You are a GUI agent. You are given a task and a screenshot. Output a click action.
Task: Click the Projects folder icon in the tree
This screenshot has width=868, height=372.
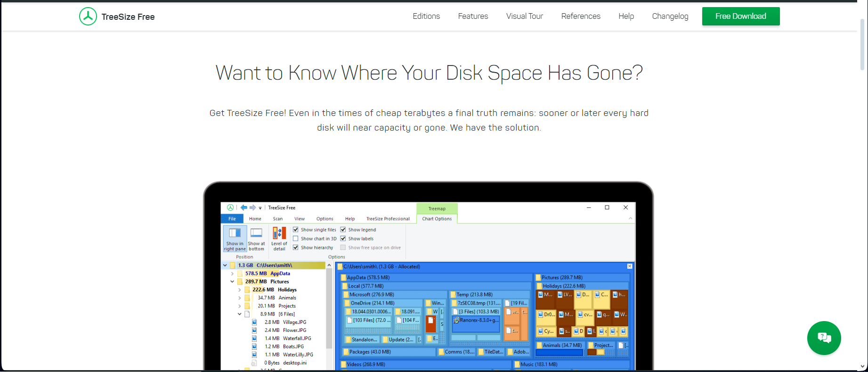tap(247, 306)
